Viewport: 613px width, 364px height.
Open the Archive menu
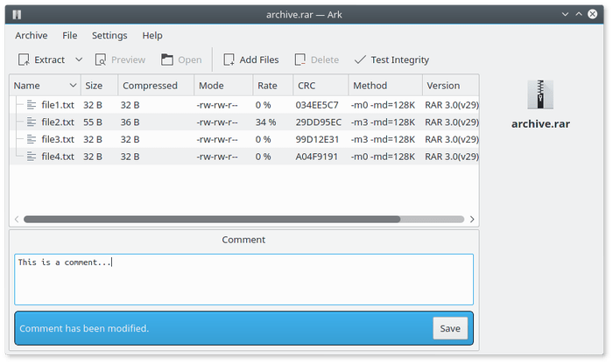31,35
